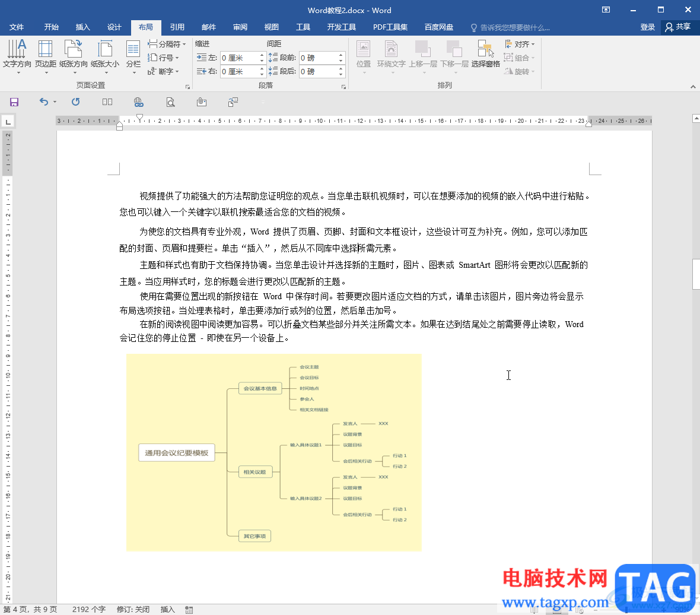Save the document using the quick toolbar
The image size is (700, 615).
pyautogui.click(x=14, y=102)
